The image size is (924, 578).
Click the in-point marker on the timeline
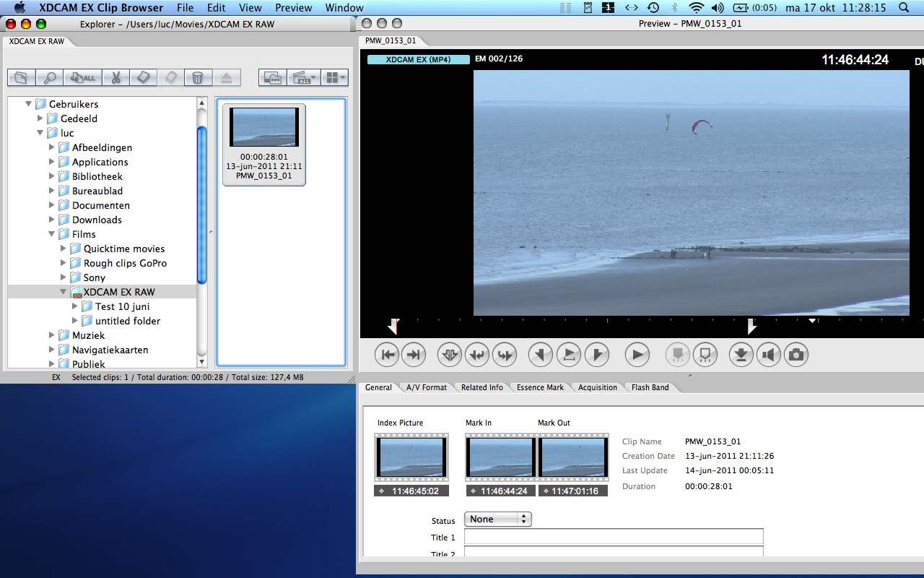point(393,327)
